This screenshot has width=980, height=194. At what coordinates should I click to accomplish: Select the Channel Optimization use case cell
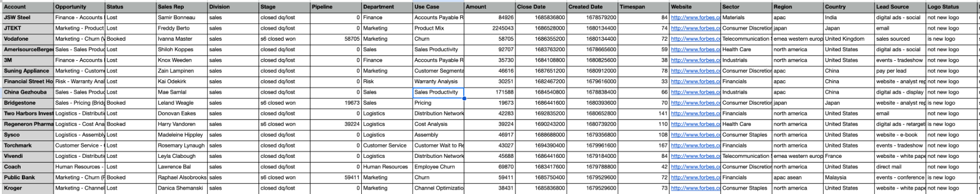[438, 188]
